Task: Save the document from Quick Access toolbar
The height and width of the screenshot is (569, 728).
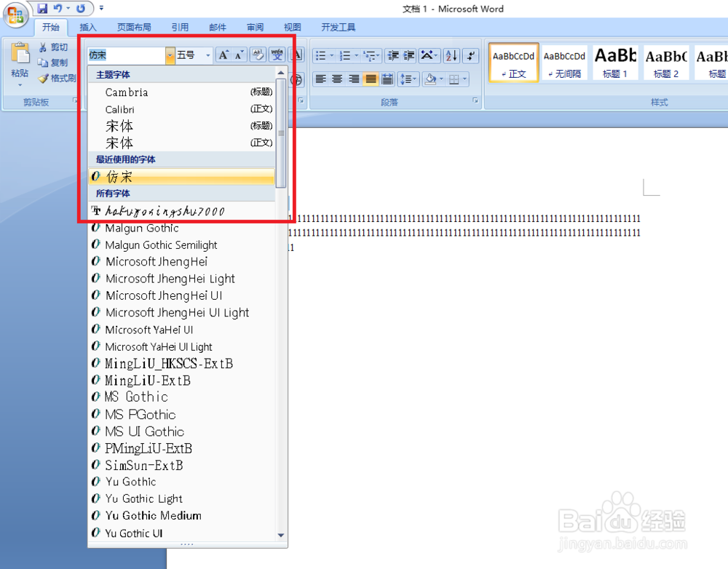Action: tap(42, 8)
